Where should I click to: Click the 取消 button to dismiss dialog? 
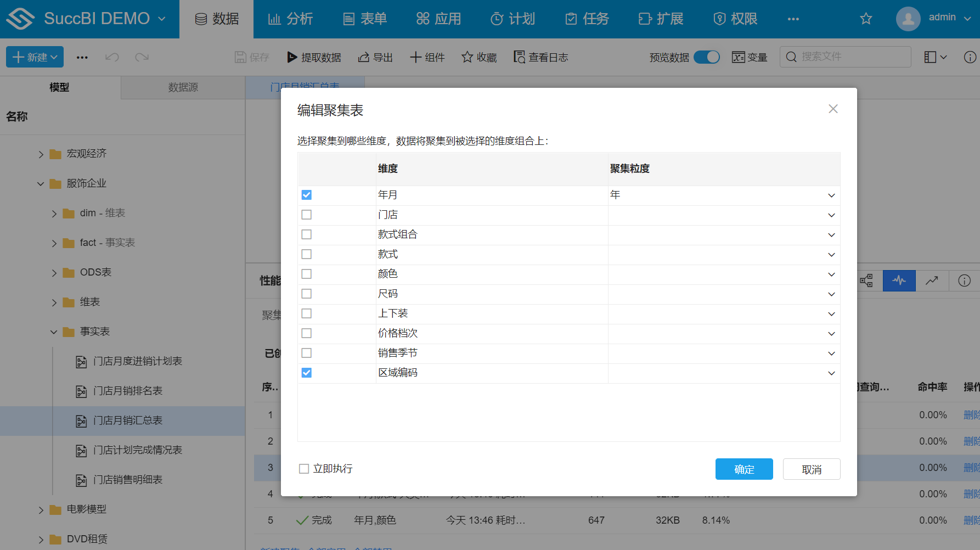click(x=811, y=469)
